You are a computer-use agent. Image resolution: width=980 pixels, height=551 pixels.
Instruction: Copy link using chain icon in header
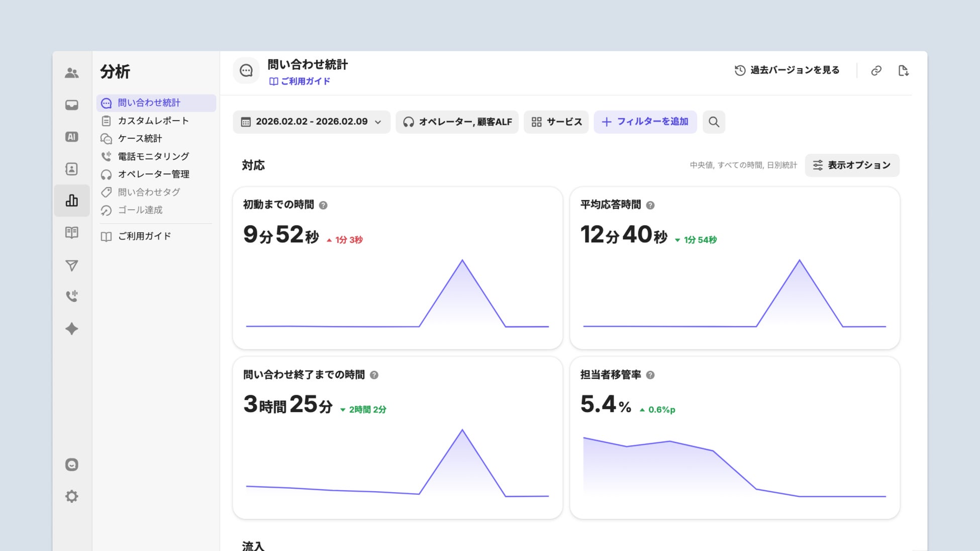(876, 71)
